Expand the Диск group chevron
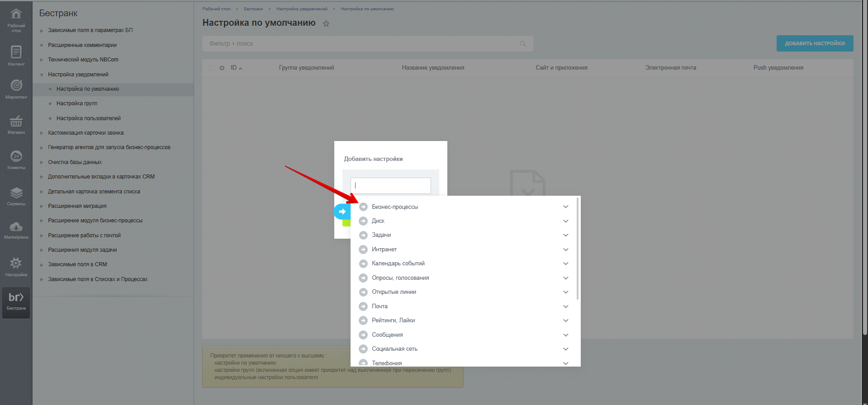The width and height of the screenshot is (868, 405). click(565, 221)
